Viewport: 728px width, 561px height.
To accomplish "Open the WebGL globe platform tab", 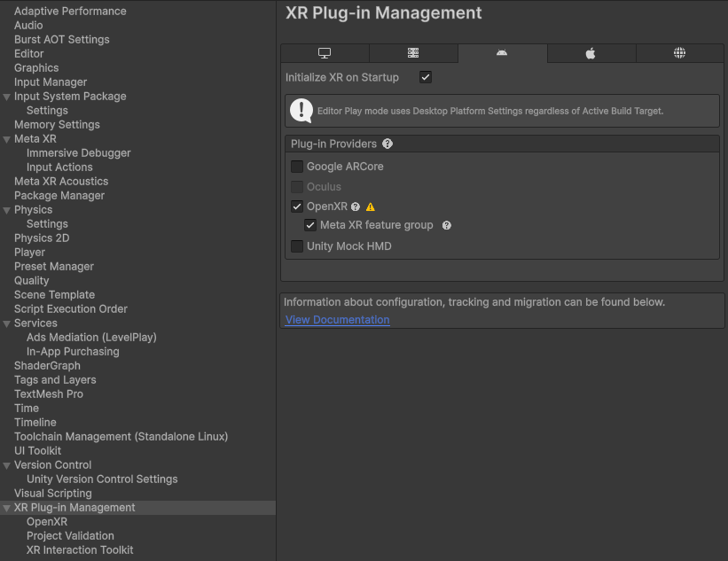I will pyautogui.click(x=679, y=53).
